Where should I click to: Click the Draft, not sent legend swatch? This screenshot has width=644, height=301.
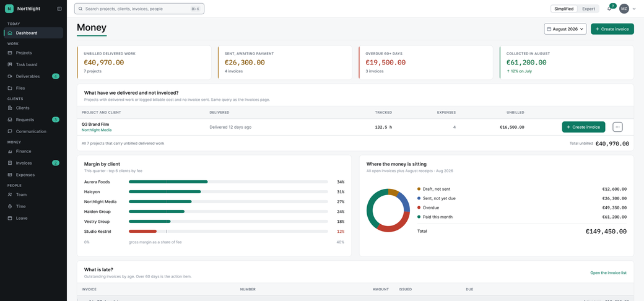coord(419,189)
